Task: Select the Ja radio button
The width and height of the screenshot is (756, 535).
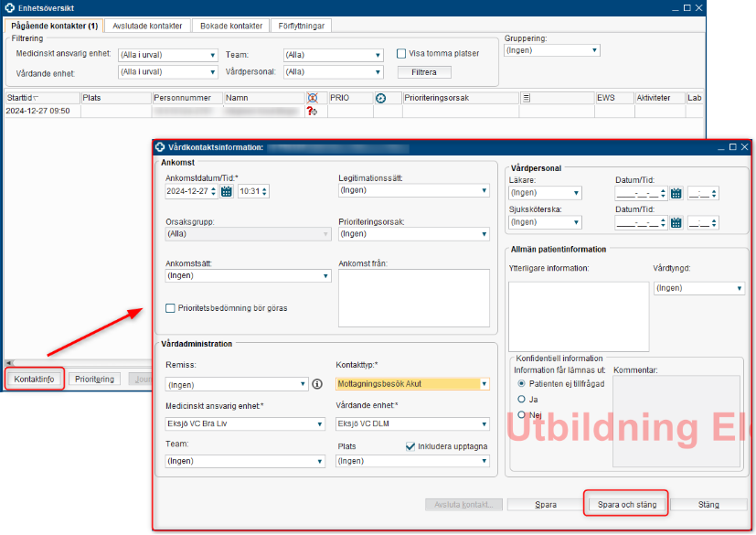Action: tap(522, 399)
